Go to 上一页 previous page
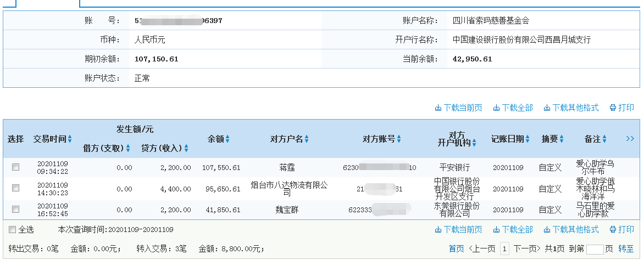The width and height of the screenshot is (644, 260). [482, 249]
